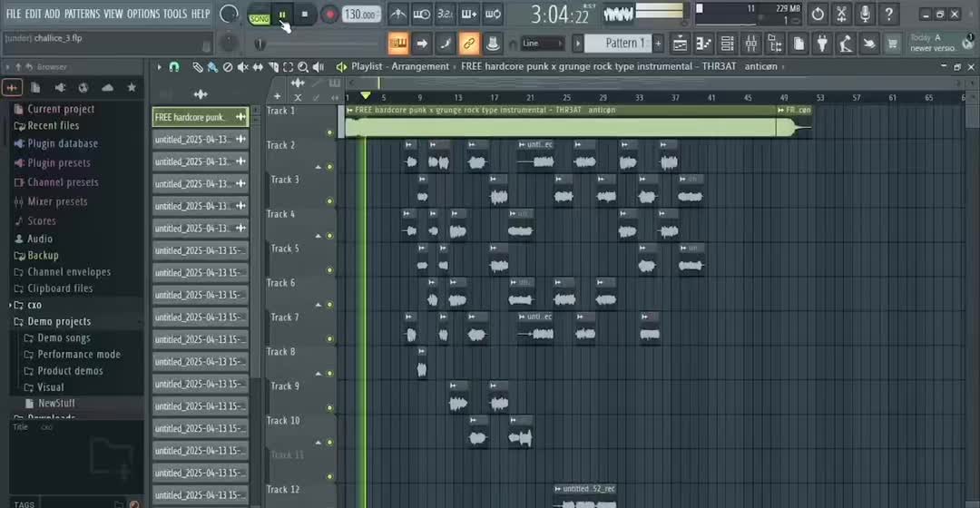Select the Browser starred favorites tab
The image size is (980, 508).
(x=132, y=87)
